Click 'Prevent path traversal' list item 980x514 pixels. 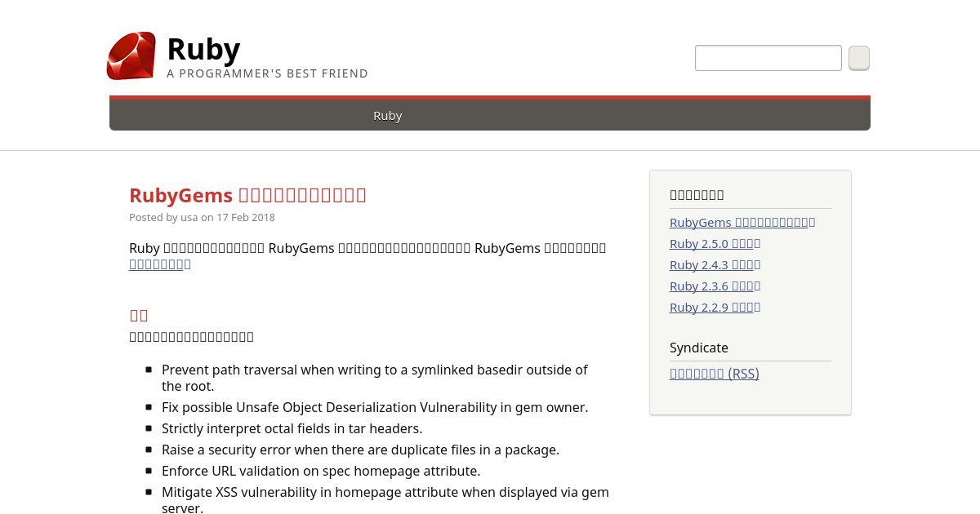click(375, 378)
